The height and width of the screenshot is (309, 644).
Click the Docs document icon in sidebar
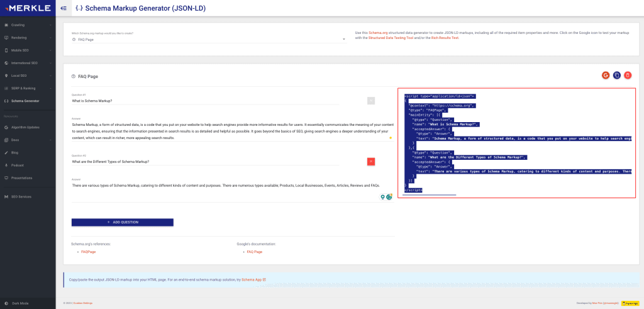[x=6, y=140]
